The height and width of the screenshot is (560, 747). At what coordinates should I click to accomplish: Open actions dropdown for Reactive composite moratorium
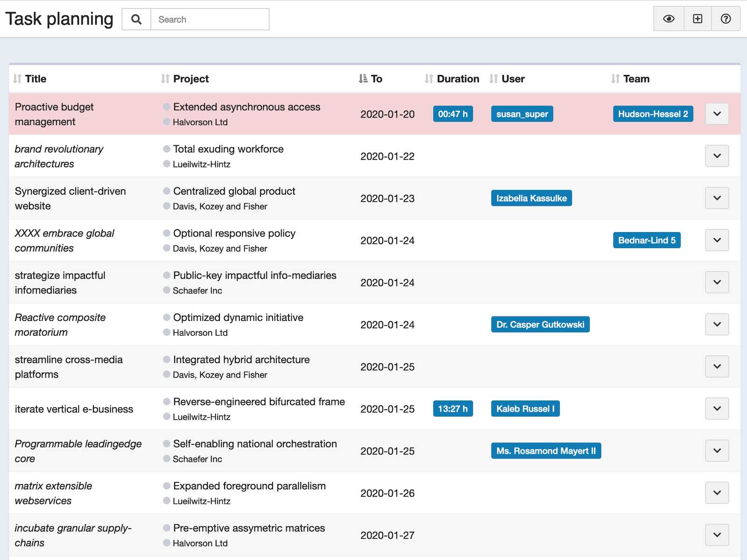tap(717, 324)
